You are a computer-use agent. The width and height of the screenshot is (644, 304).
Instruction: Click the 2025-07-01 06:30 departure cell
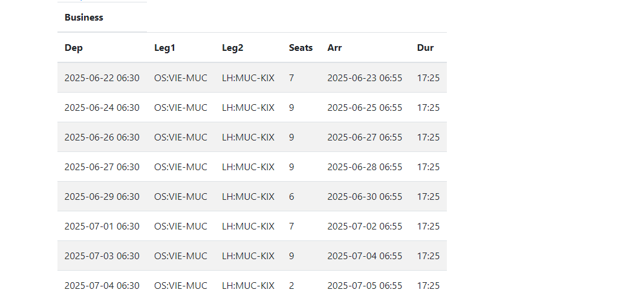[102, 226]
